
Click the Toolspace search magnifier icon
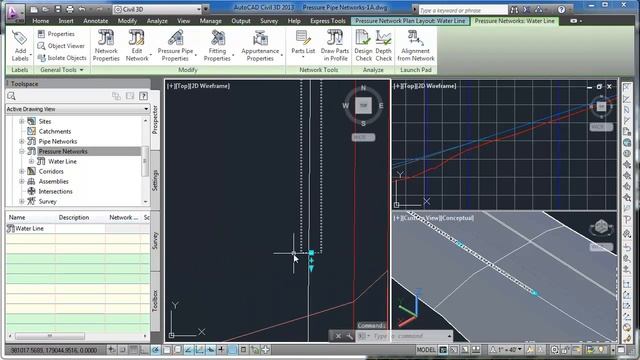pyautogui.click(x=11, y=96)
